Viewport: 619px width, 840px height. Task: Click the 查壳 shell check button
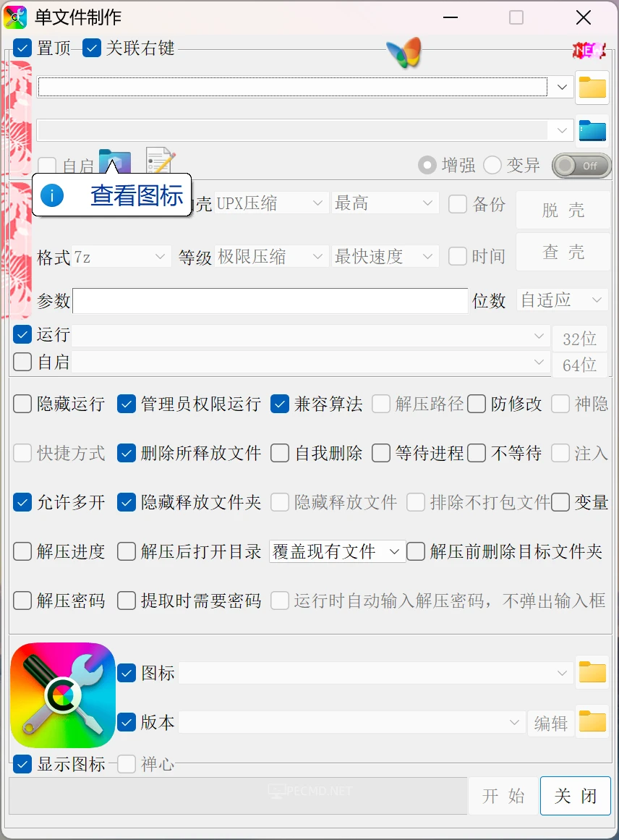pos(563,253)
